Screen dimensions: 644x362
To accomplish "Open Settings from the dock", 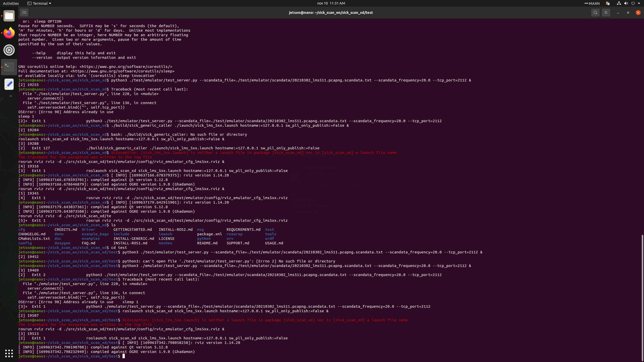I will (9, 50).
